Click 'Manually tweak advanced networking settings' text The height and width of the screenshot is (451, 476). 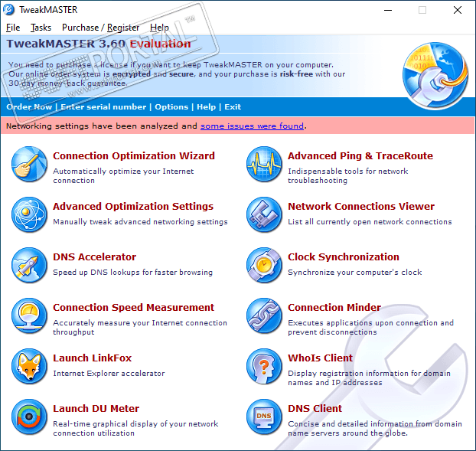[x=140, y=222]
